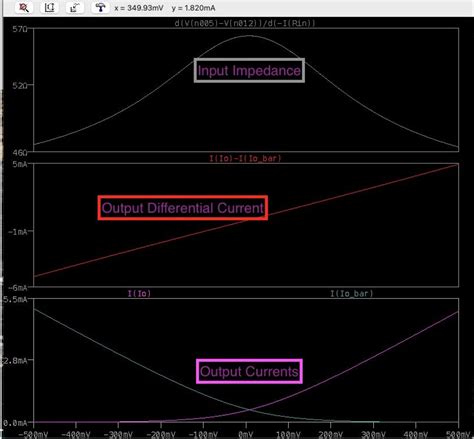
Task: Click the hammer control panel icon
Action: (x=100, y=8)
